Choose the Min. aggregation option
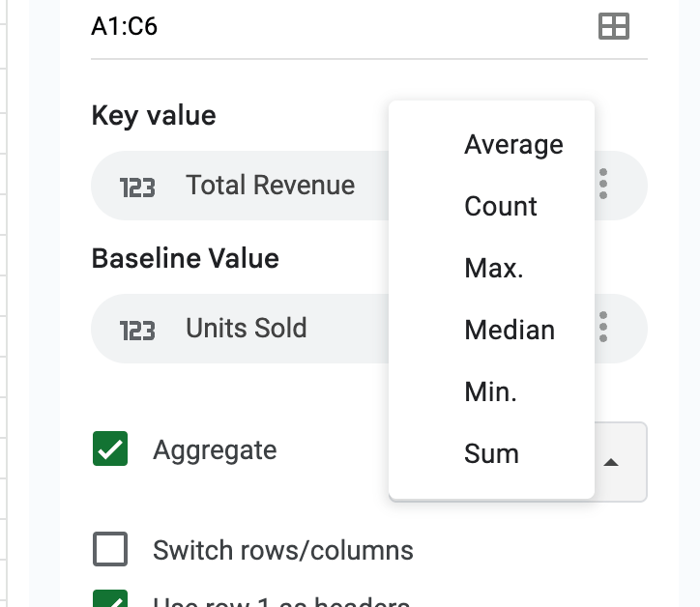The image size is (700, 607). click(x=490, y=392)
